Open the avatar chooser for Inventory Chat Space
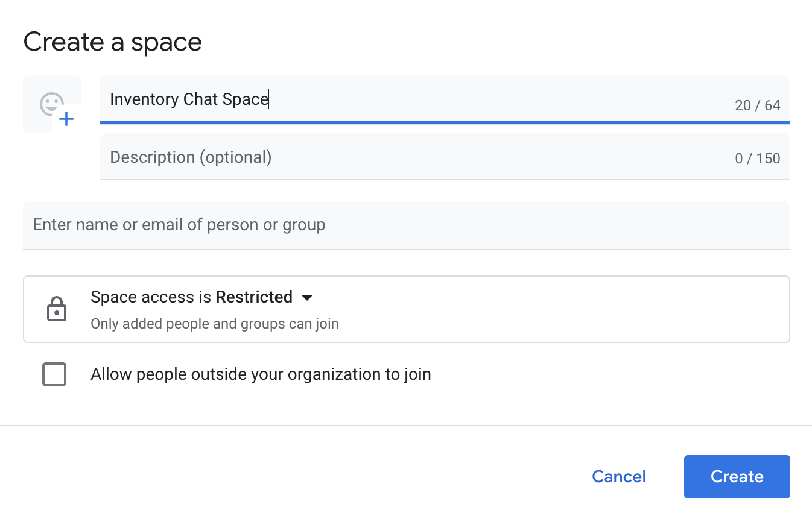812x522 pixels. click(x=52, y=104)
